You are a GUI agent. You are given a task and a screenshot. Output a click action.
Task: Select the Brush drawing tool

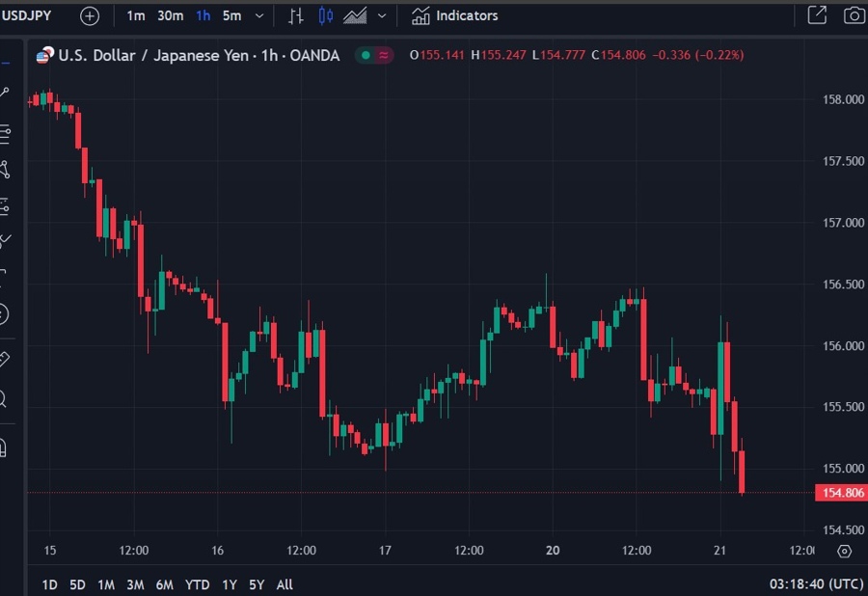[5, 241]
